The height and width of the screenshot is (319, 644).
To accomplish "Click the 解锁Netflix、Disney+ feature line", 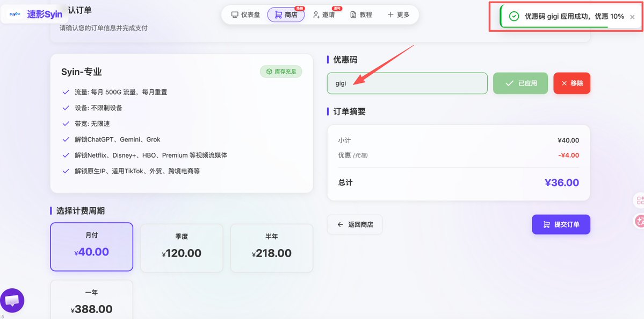I will [x=151, y=155].
